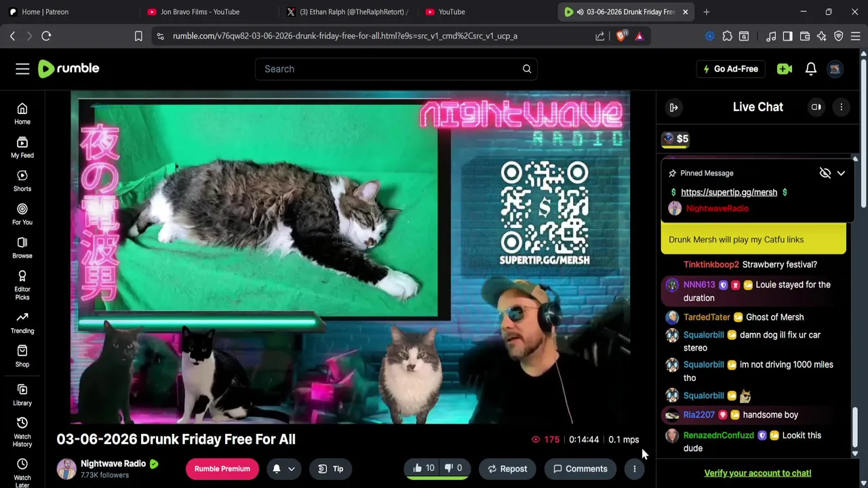Click the search magnifier icon
Screen dimensions: 868x488
coord(527,68)
